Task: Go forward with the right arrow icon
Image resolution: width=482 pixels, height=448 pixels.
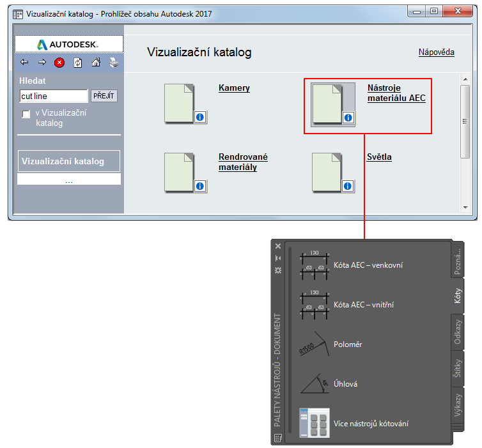Action: (x=42, y=63)
